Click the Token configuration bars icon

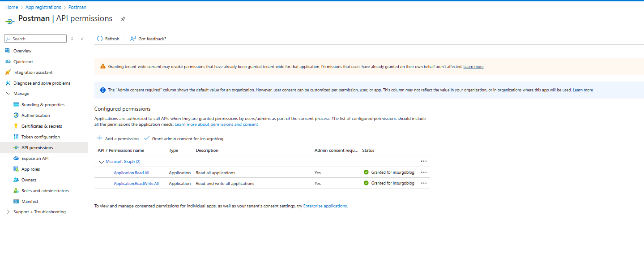click(16, 137)
